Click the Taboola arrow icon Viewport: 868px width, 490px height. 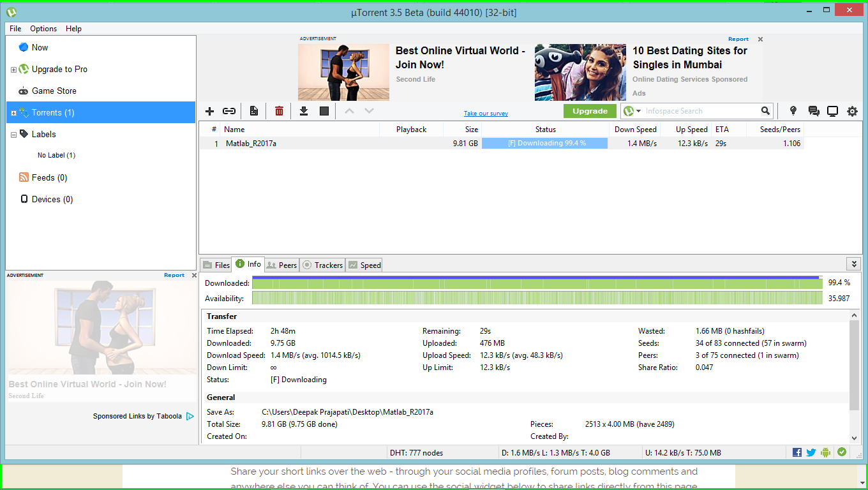point(190,416)
